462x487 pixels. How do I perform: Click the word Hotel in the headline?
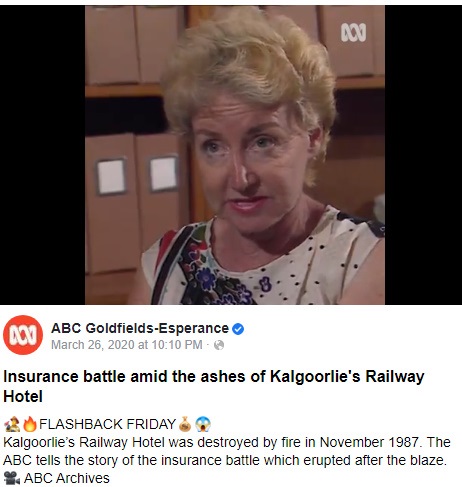[23, 397]
